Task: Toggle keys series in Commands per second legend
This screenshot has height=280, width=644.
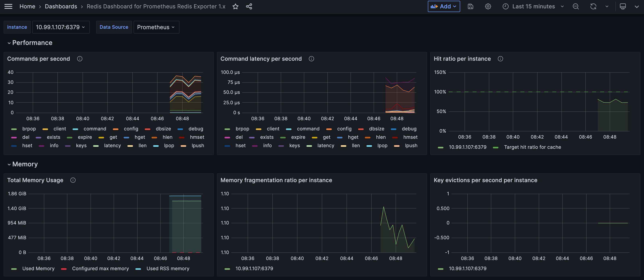Action: (81, 146)
